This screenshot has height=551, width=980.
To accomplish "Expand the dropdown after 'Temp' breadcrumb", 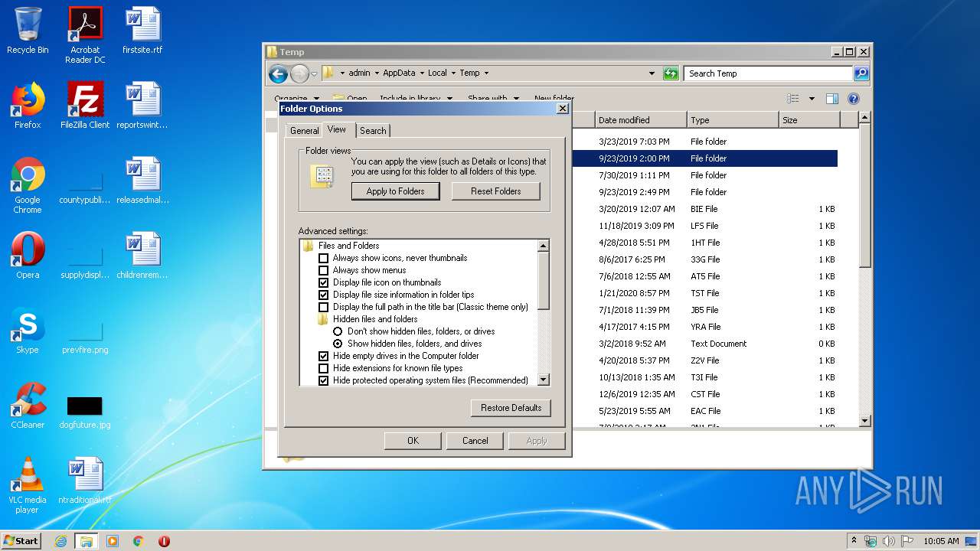I will pos(486,73).
